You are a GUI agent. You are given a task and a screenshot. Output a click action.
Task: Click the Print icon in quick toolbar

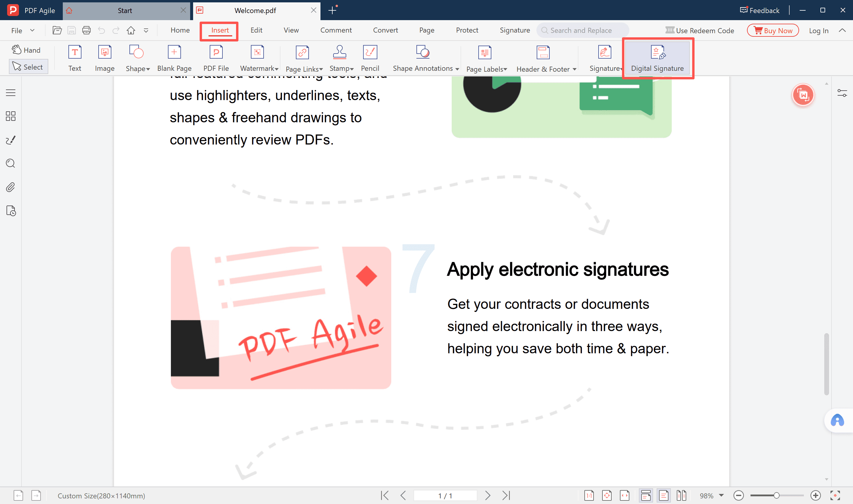coord(86,30)
